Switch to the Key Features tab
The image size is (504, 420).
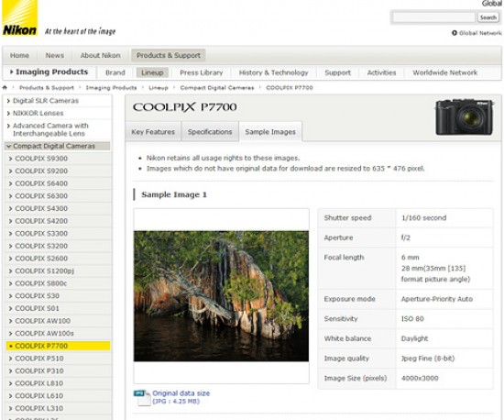click(153, 132)
